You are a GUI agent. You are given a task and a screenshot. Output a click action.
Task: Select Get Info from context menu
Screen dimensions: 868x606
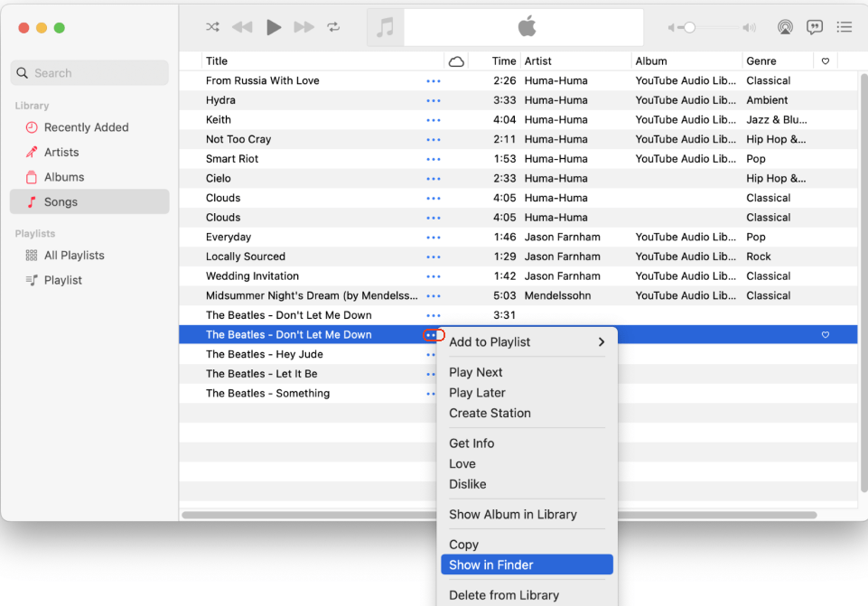click(x=471, y=443)
